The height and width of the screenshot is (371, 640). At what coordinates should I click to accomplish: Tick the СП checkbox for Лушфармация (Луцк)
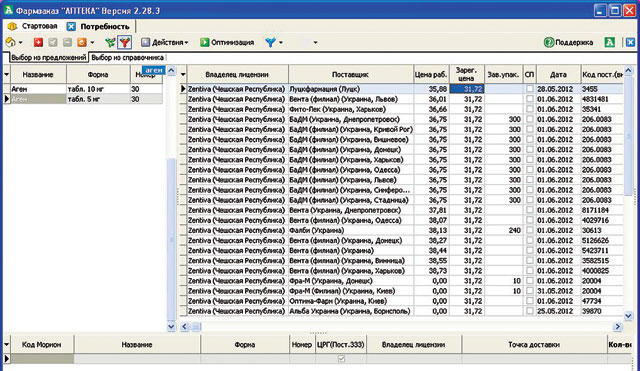pyautogui.click(x=529, y=89)
